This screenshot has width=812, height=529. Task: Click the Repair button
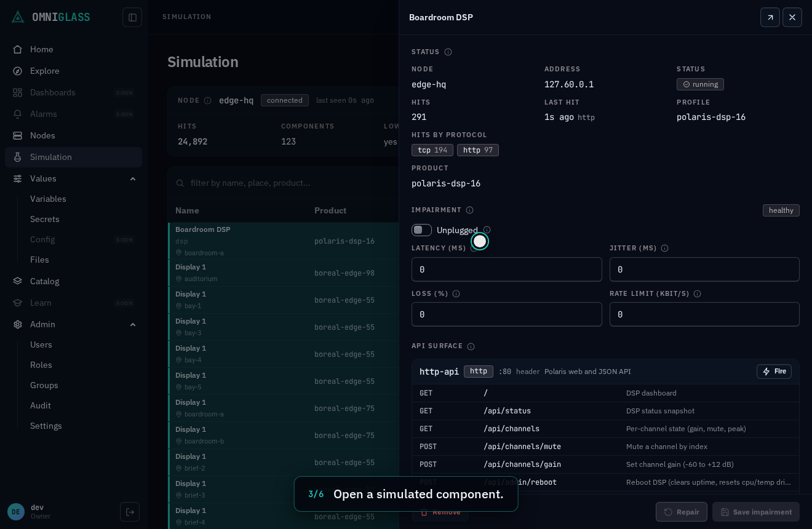point(682,512)
